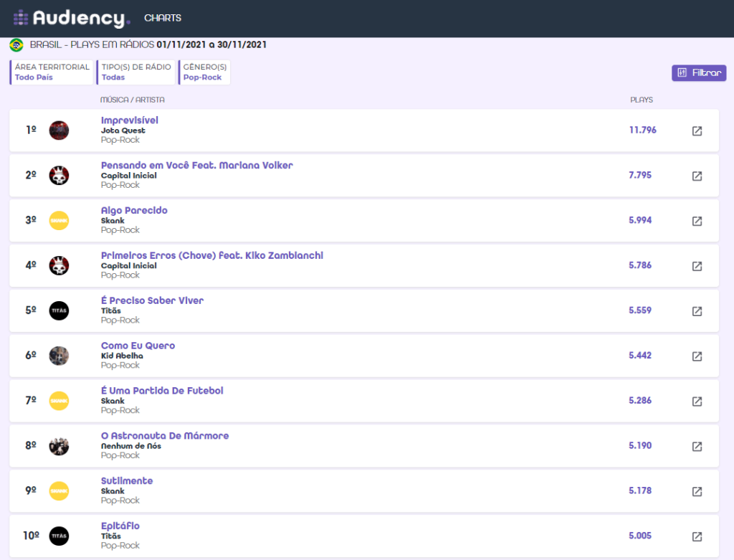The height and width of the screenshot is (560, 734).
Task: Click the MÚSICA / ARTISTA column header
Action: [x=133, y=100]
